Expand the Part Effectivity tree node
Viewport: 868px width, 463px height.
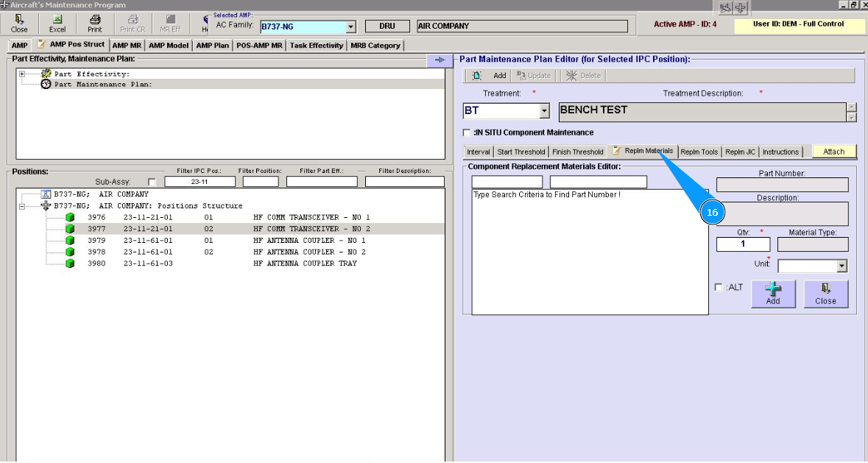(22, 74)
